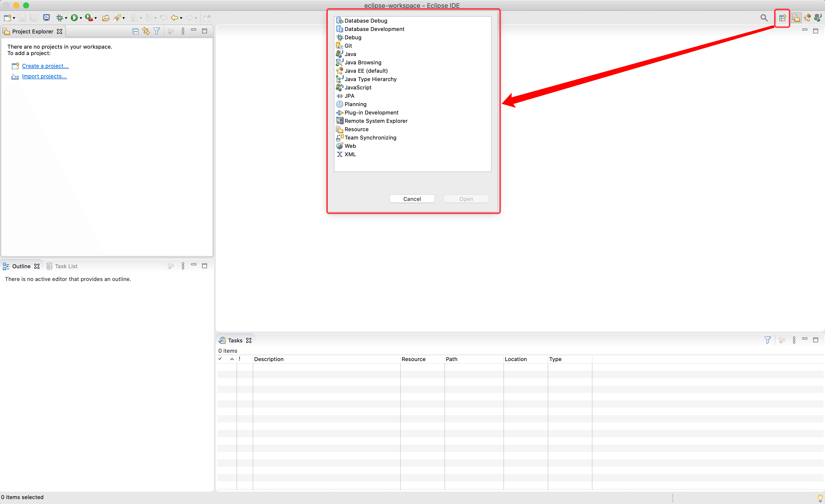
Task: Click the Debug bug icon
Action: [59, 18]
